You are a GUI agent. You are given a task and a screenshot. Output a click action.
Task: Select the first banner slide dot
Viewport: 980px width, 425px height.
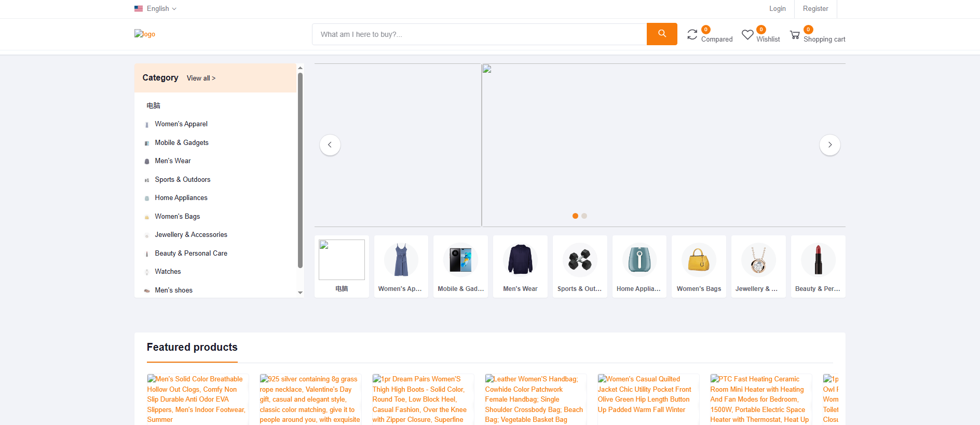point(575,216)
